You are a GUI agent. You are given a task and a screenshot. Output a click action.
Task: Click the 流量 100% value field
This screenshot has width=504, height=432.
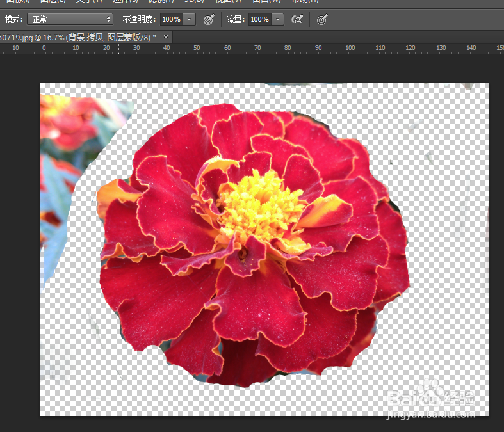pos(260,19)
